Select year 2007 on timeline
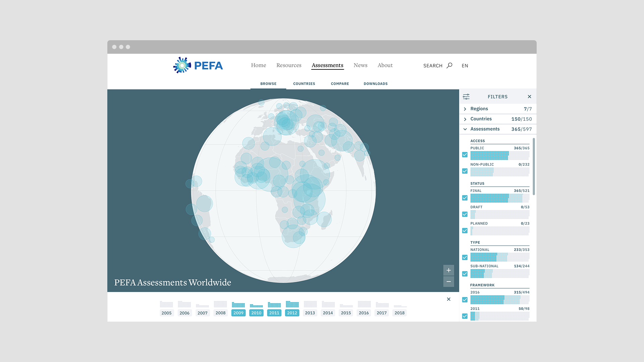The width and height of the screenshot is (644, 362). coord(202,313)
